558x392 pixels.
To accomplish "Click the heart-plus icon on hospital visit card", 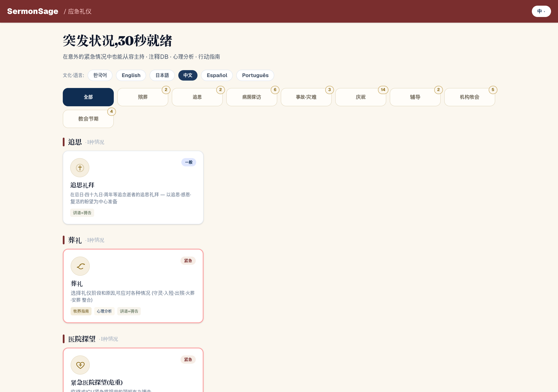I will (80, 365).
